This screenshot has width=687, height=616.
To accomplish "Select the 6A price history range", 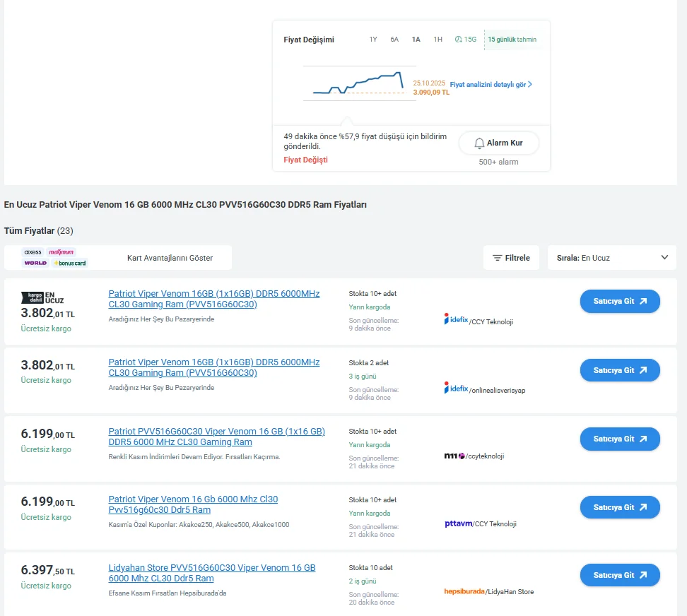I will (394, 40).
